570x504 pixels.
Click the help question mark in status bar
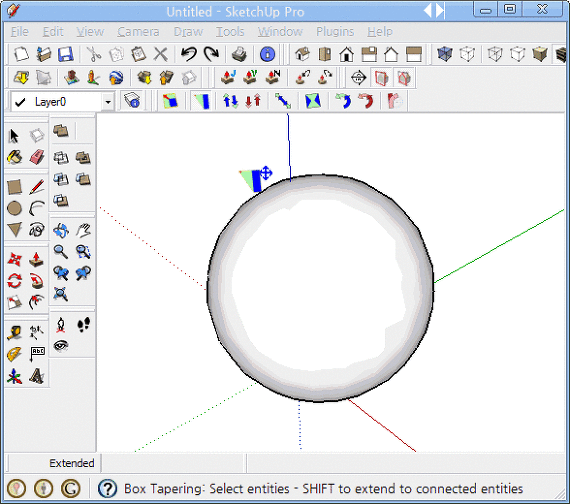(x=108, y=489)
